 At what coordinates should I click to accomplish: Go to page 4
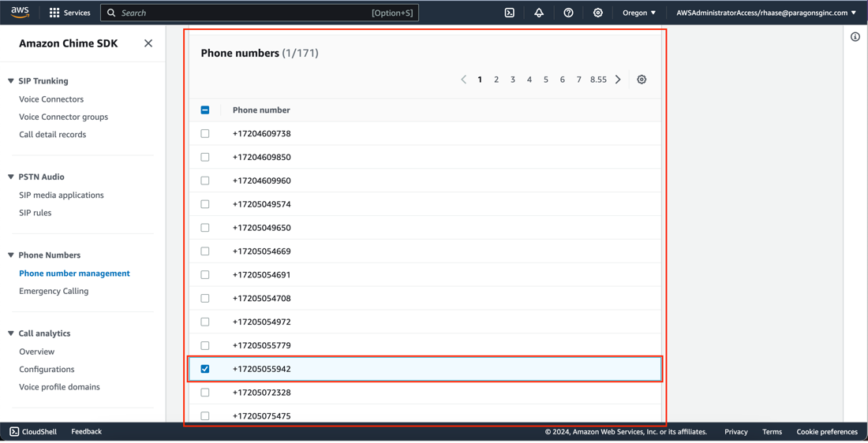click(x=529, y=80)
